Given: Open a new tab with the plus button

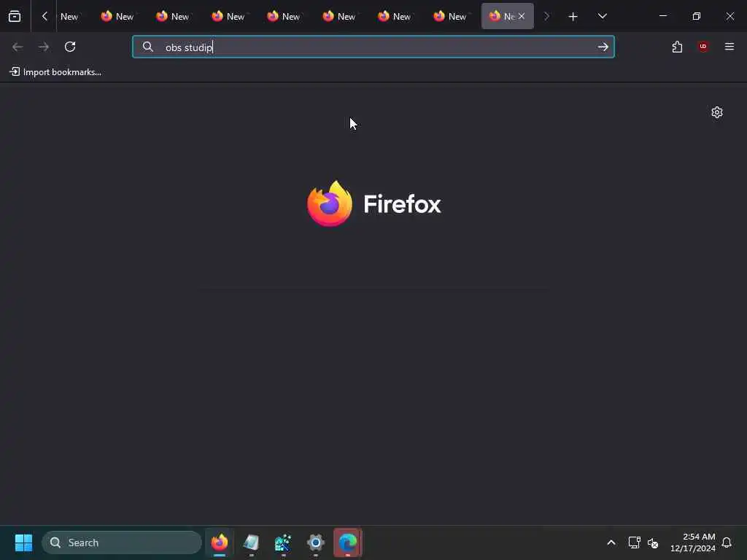Looking at the screenshot, I should [x=573, y=16].
